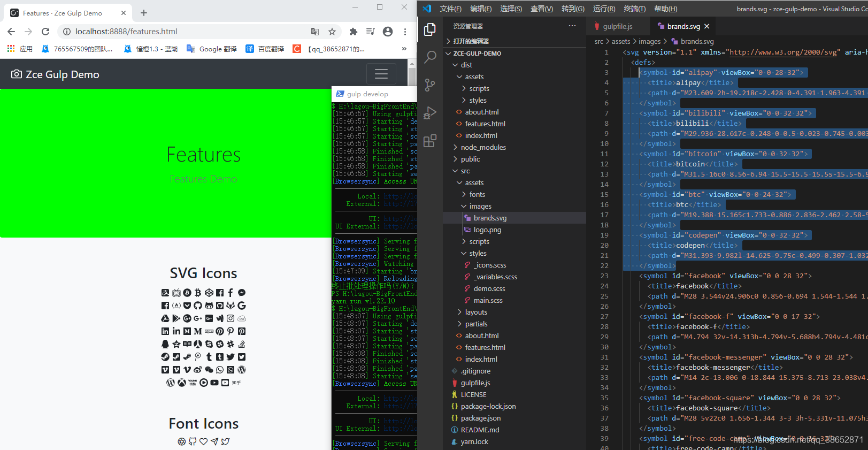The height and width of the screenshot is (450, 868).
Task: Open the 选择(S) menu
Action: pyautogui.click(x=511, y=9)
